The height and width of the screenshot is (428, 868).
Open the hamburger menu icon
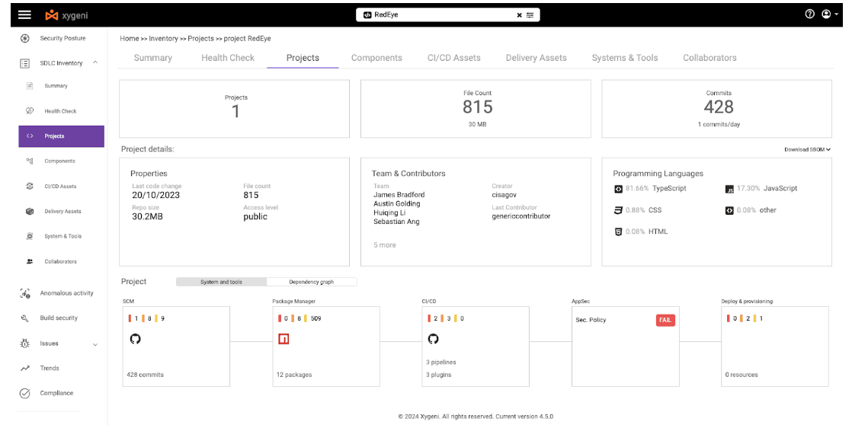click(x=25, y=15)
